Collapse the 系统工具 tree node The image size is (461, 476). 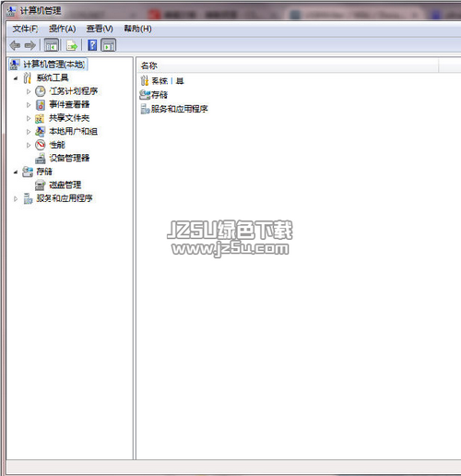pos(16,78)
